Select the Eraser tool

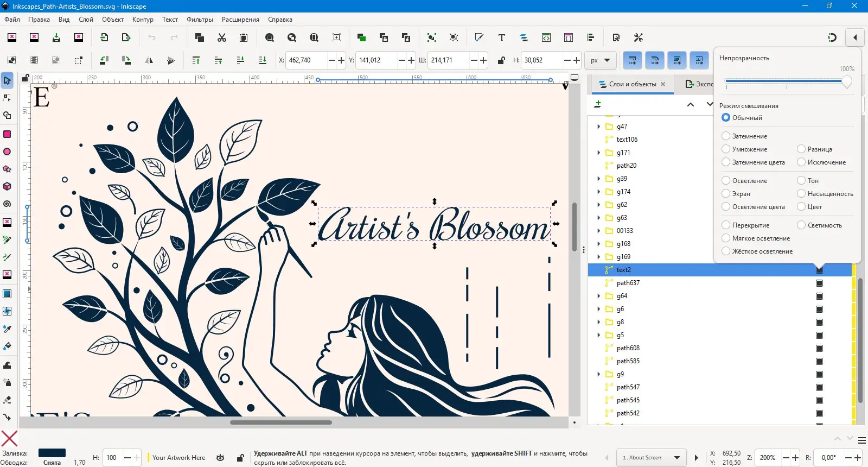7,400
